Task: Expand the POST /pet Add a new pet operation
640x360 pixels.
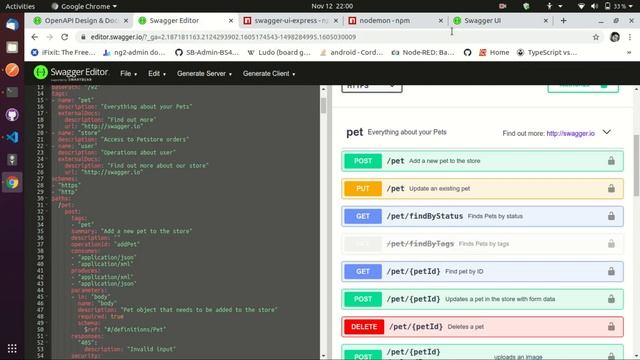Action: tap(482, 161)
